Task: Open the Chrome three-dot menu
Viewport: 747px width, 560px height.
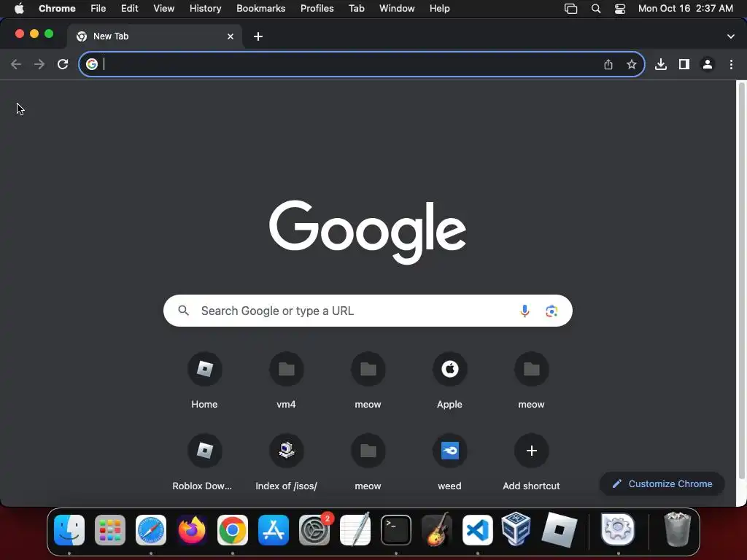Action: tap(731, 64)
